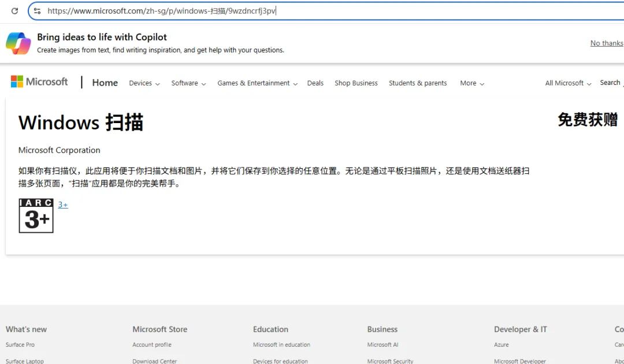
Task: Focus the browser address bar URL
Action: (161, 11)
